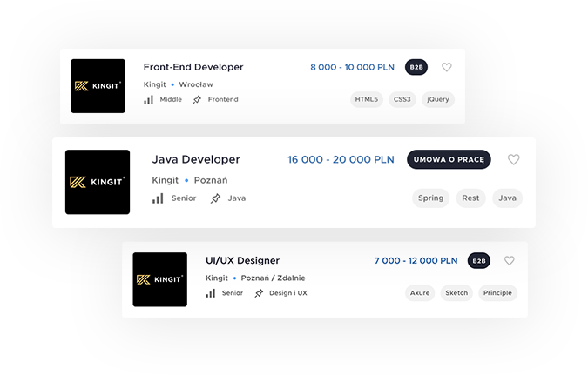Click the UMOWA O PRACĘ contract badge
The width and height of the screenshot is (588, 375).
click(x=449, y=159)
